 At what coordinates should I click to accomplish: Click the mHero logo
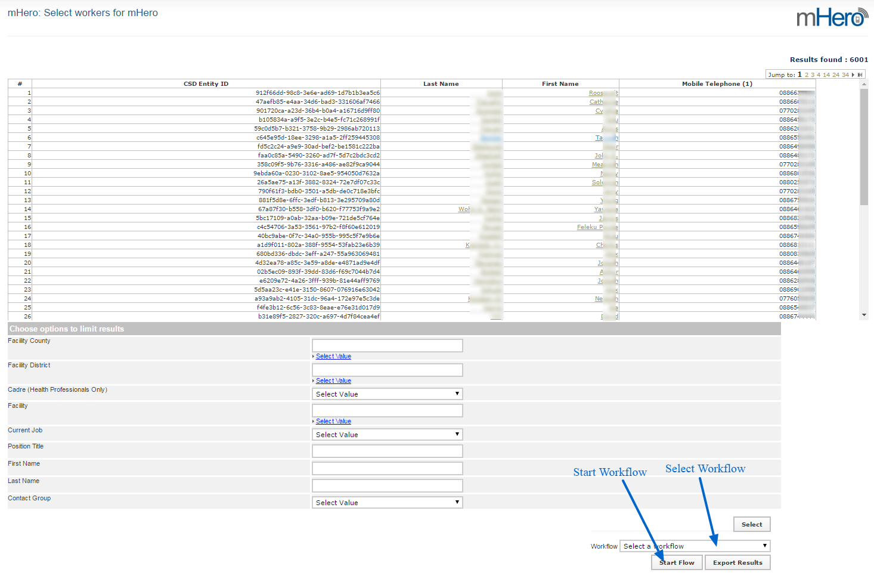point(832,17)
